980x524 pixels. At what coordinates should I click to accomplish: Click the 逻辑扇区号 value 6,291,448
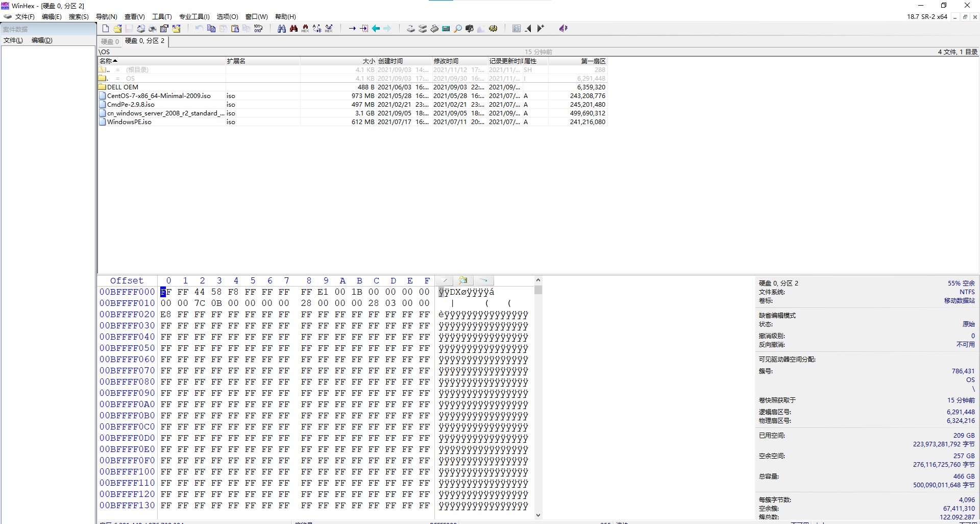click(x=961, y=412)
